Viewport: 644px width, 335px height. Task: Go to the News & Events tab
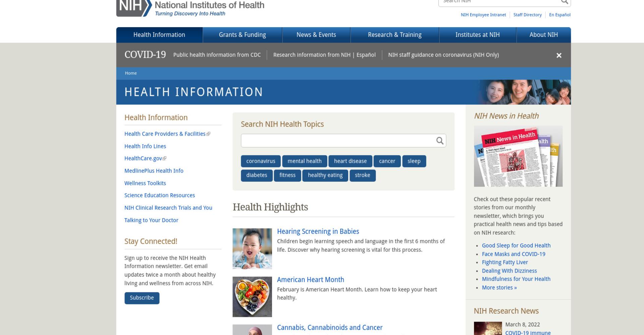pyautogui.click(x=316, y=35)
